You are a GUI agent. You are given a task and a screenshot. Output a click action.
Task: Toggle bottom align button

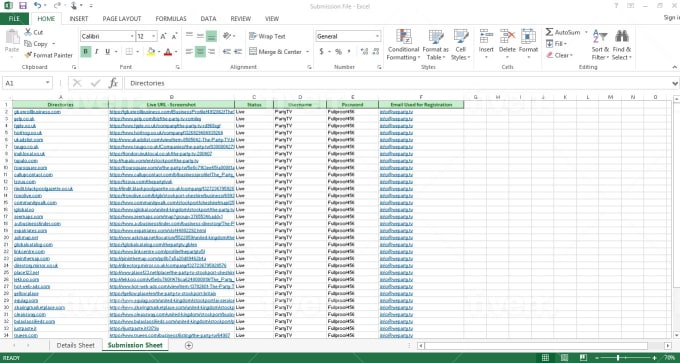coord(211,36)
